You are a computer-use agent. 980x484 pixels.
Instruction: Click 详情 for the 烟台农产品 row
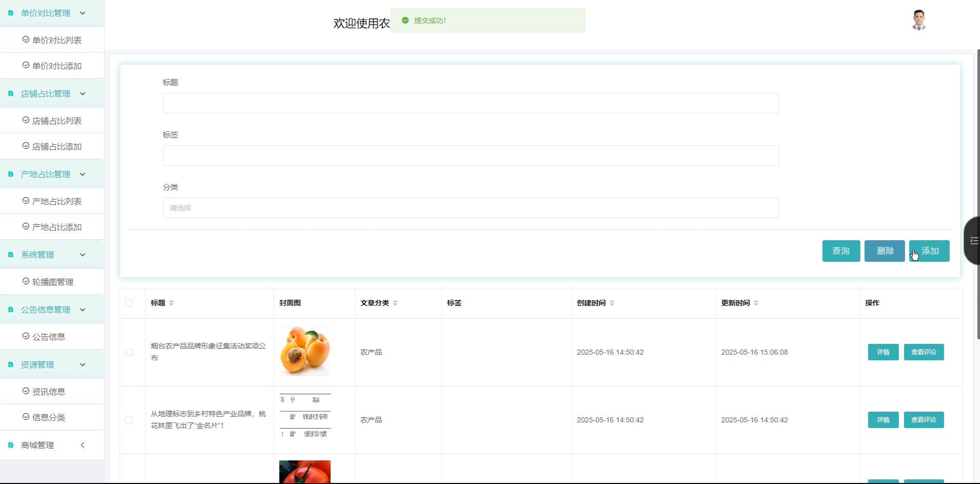(883, 352)
